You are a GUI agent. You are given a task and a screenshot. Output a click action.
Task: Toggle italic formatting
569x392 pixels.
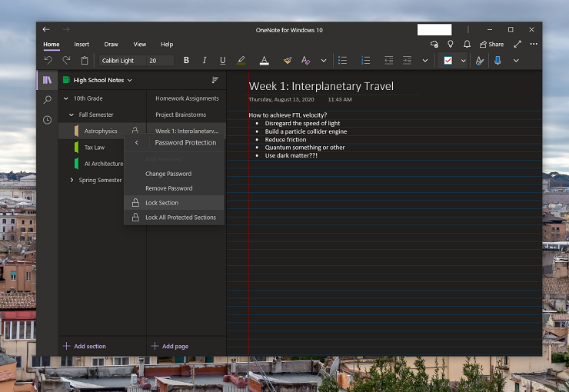coord(205,60)
